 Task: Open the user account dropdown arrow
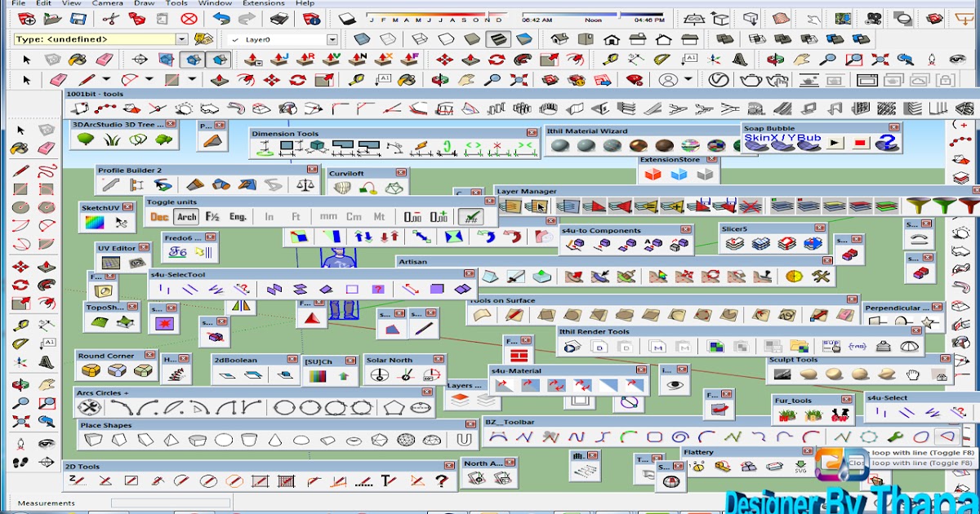(688, 79)
